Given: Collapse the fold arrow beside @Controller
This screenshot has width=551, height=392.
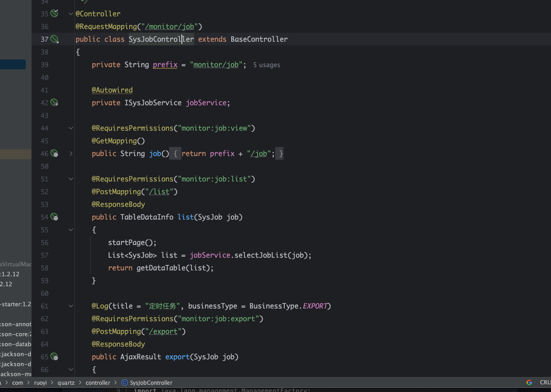Looking at the screenshot, I should coord(71,14).
